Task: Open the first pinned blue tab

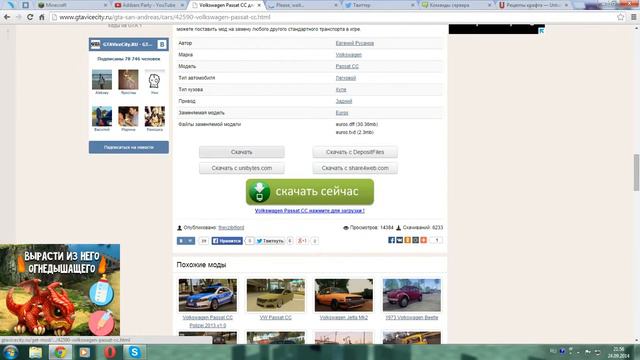Action: point(11,5)
